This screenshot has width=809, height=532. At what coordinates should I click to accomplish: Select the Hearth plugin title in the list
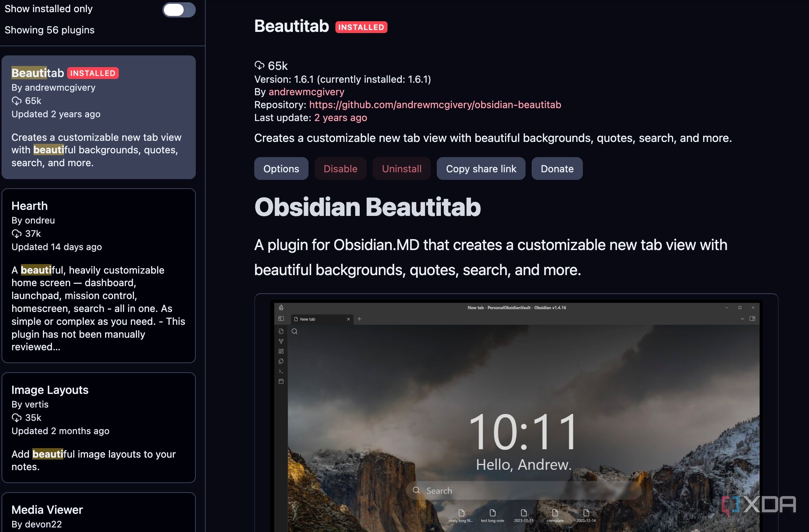[x=30, y=206]
